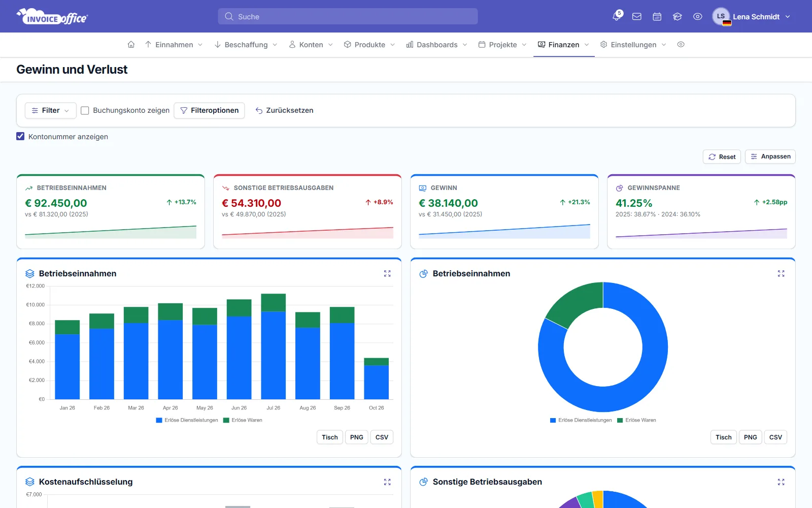
Task: Expand Kostenaufschlüsselung chart to fullscreen
Action: (387, 482)
